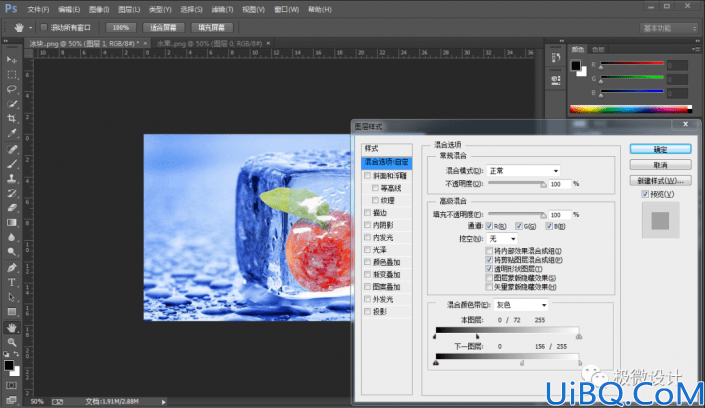This screenshot has width=705, height=408.
Task: Enable Drop Shadow style checkbox
Action: [368, 311]
